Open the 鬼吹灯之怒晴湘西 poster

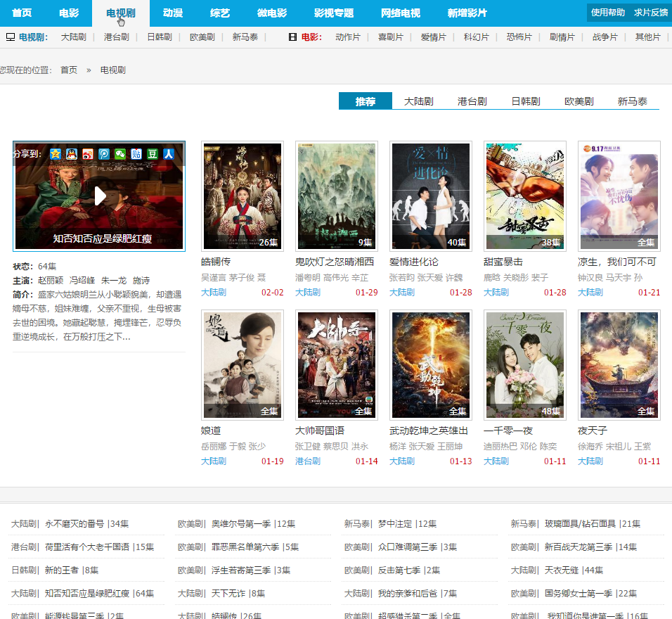(337, 196)
